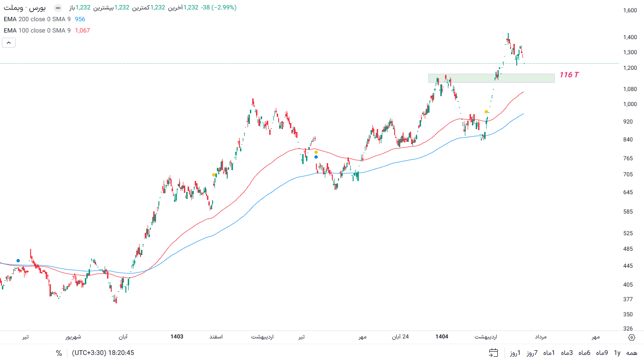
Task: Click the grey market status pill icon
Action: tap(58, 8)
